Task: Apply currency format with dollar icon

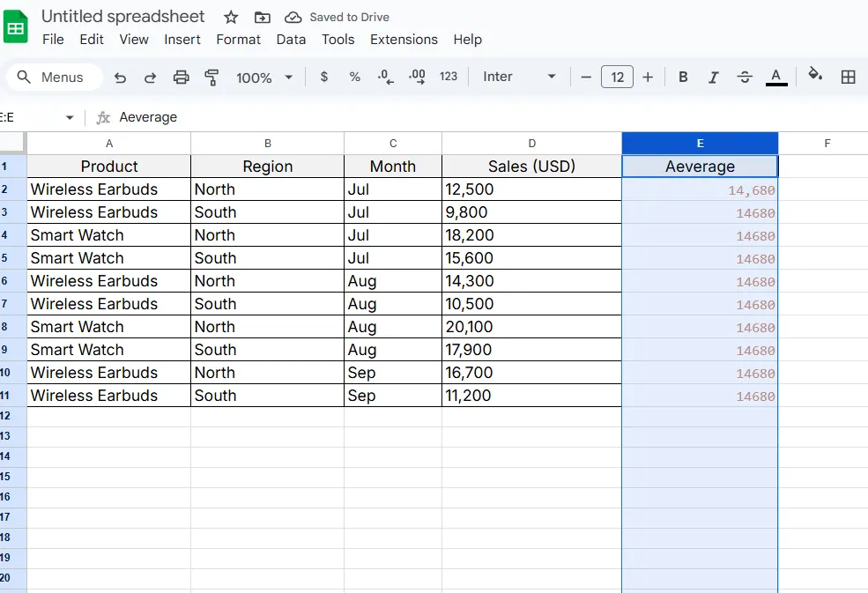Action: coord(324,77)
